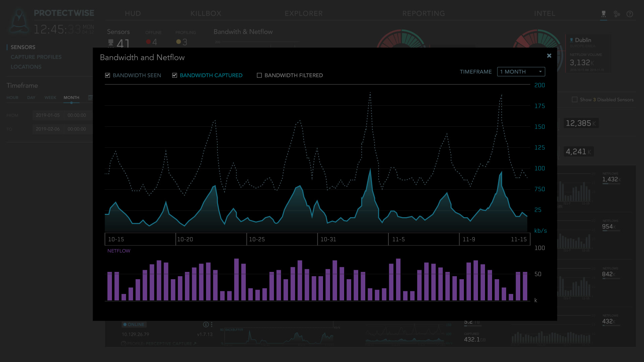
Task: Go to the Reporting tab
Action: [x=424, y=13]
